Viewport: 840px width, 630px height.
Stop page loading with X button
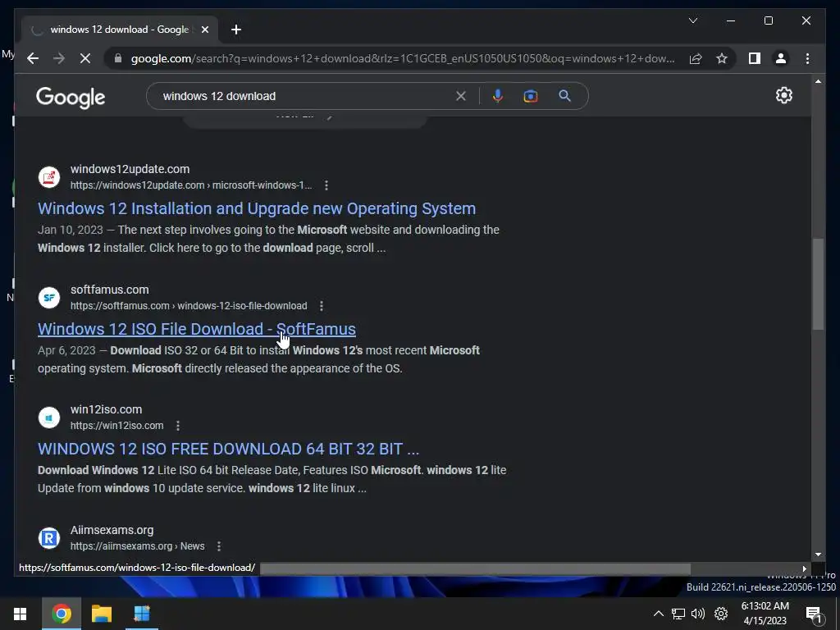point(85,58)
